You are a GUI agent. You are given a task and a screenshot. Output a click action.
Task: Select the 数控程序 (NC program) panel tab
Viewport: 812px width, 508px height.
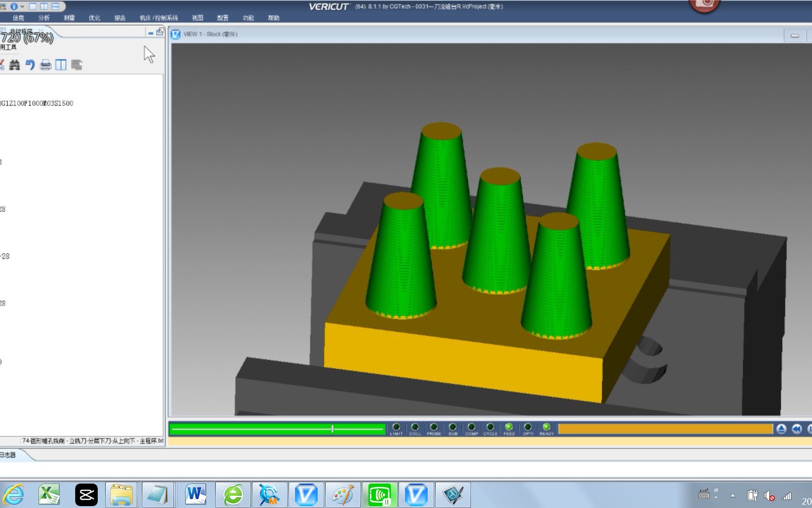click(21, 31)
